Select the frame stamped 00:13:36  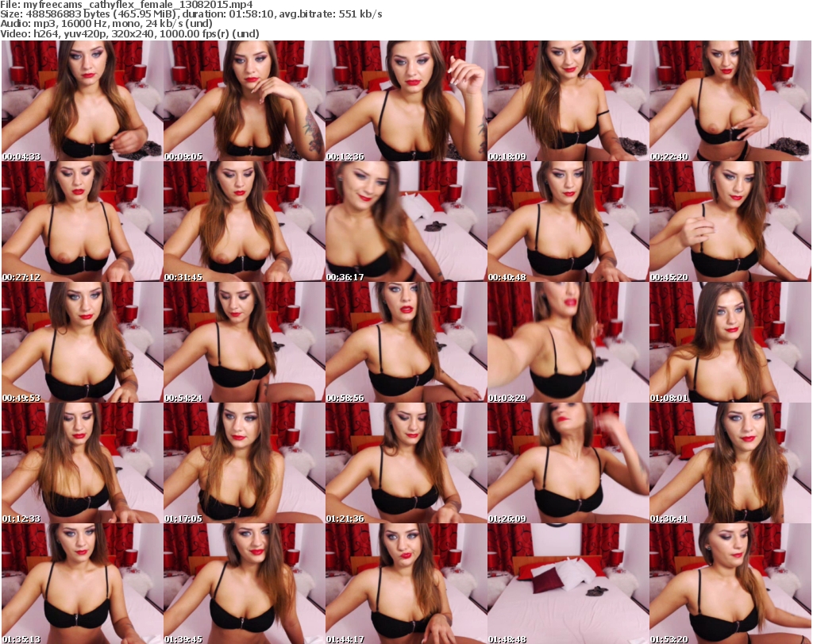click(x=406, y=101)
